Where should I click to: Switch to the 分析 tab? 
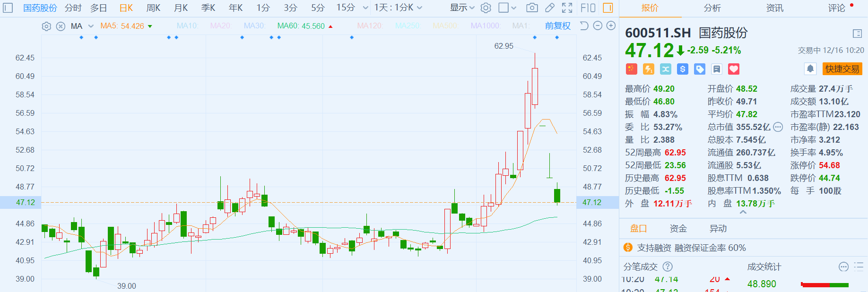pos(712,8)
